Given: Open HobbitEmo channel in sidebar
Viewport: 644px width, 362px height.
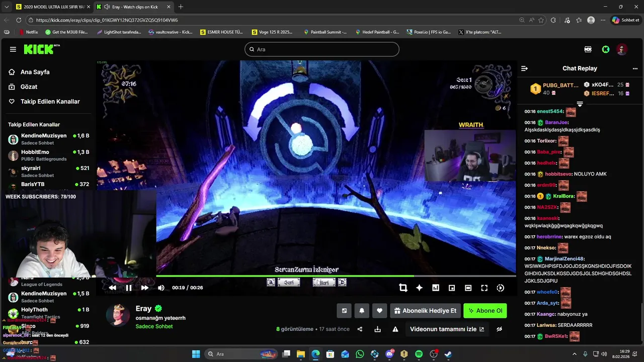Looking at the screenshot, I should (x=48, y=155).
